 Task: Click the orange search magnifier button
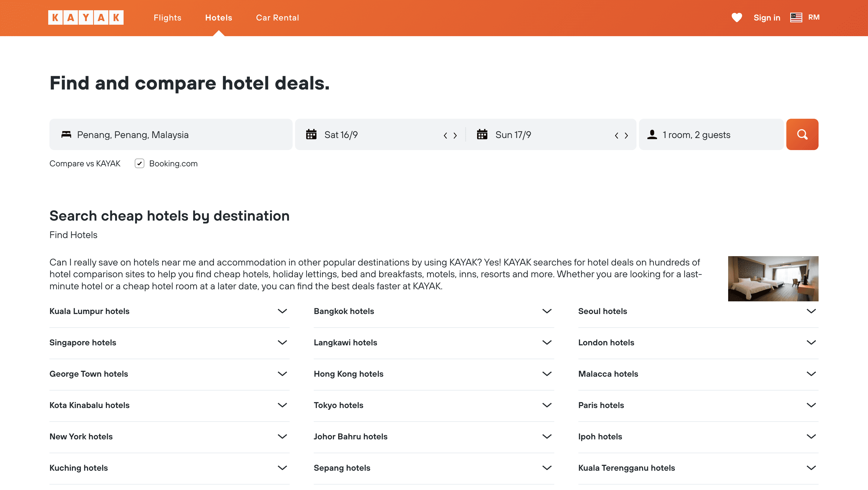(x=802, y=134)
